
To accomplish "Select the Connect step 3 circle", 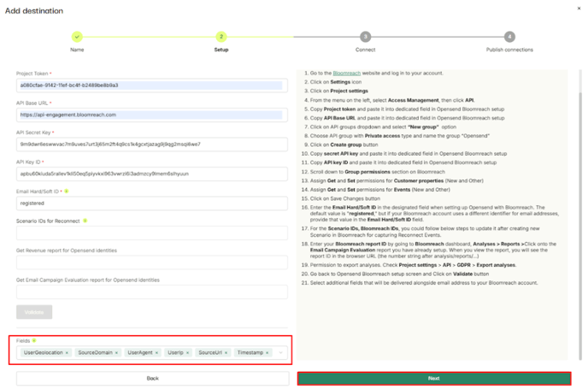I will click(365, 37).
